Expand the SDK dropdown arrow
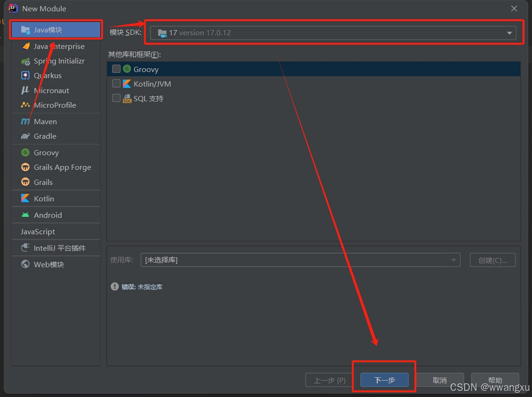The height and width of the screenshot is (397, 532). pyautogui.click(x=509, y=33)
